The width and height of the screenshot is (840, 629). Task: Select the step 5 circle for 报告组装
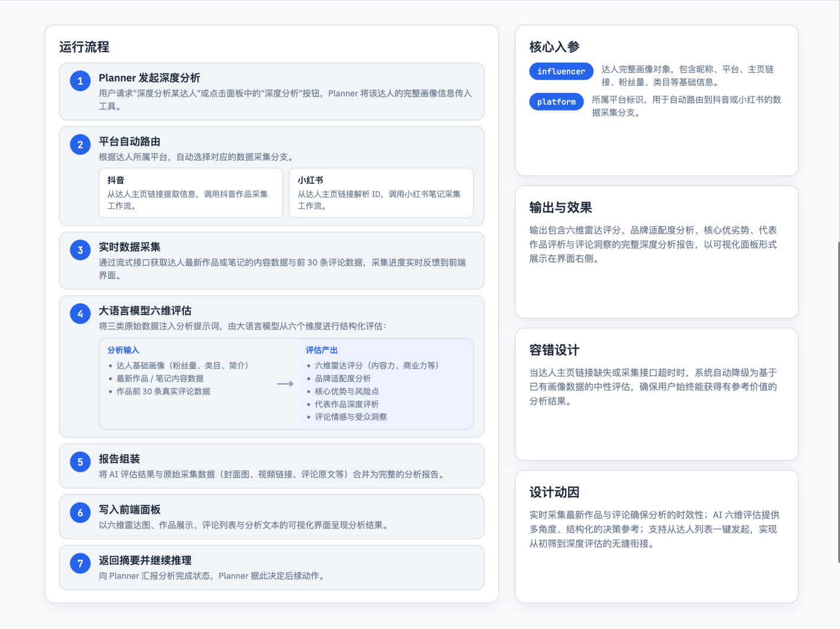pyautogui.click(x=80, y=462)
